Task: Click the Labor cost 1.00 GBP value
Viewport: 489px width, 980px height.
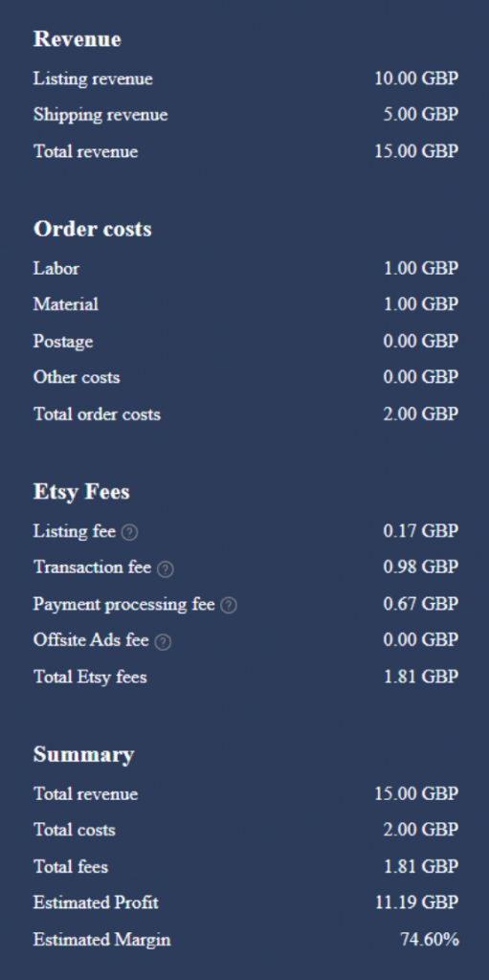Action: point(421,268)
